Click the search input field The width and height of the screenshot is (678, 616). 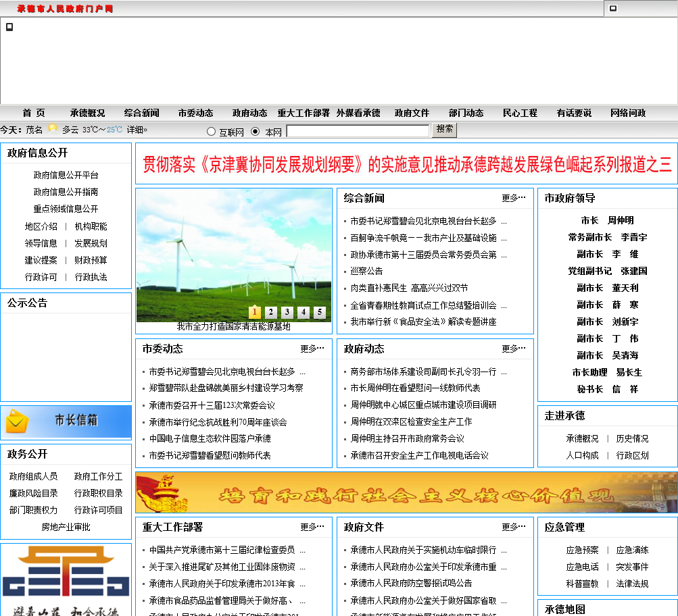[358, 131]
